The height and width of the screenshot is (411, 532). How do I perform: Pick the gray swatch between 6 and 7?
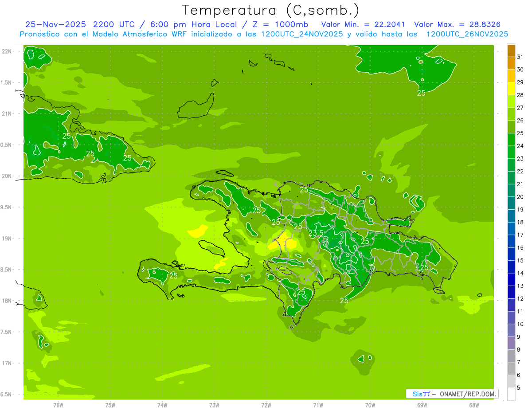click(511, 368)
